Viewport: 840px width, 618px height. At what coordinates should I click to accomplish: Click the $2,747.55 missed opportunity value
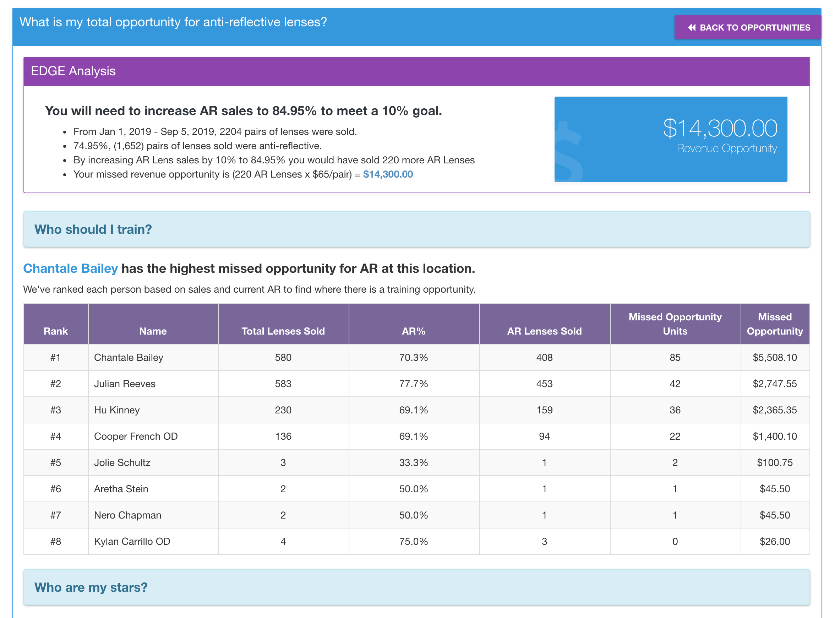point(775,384)
